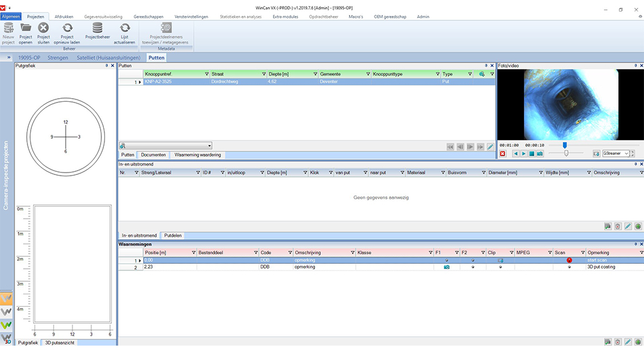Screen dimensions: 644x350
Task: Click green add icon in Waarnemingen panel
Action: (638, 342)
